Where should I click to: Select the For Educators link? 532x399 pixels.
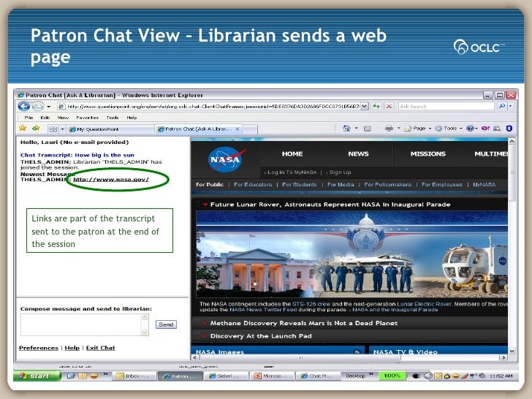click(x=253, y=185)
